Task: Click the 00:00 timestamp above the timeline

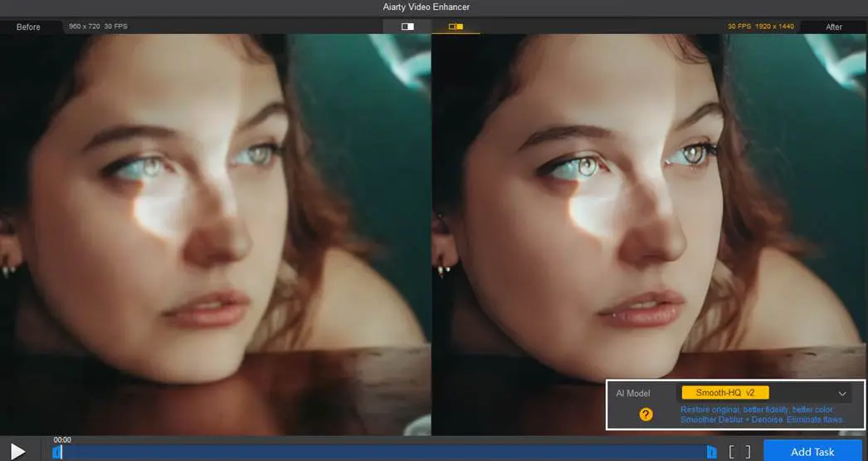Action: [62, 440]
